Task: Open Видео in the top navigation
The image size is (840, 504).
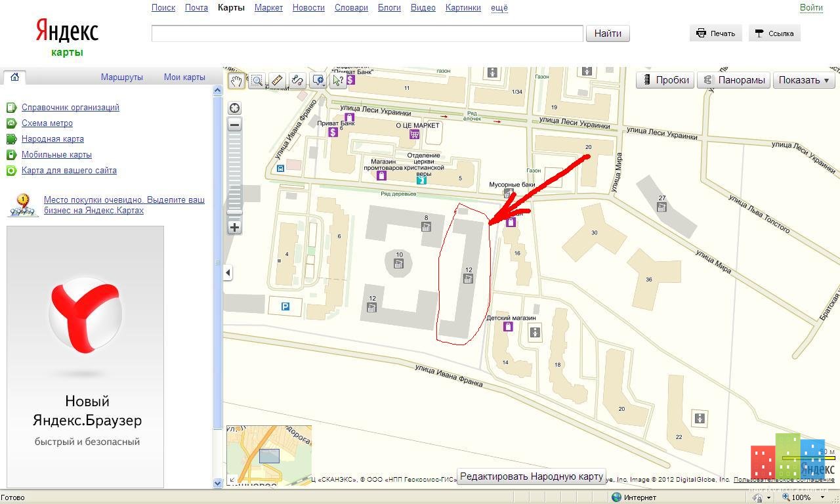Action: coord(423,8)
